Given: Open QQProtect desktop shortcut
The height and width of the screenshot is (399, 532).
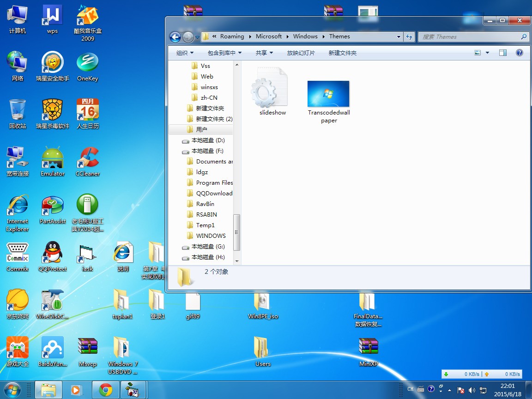Looking at the screenshot, I should pos(53,256).
